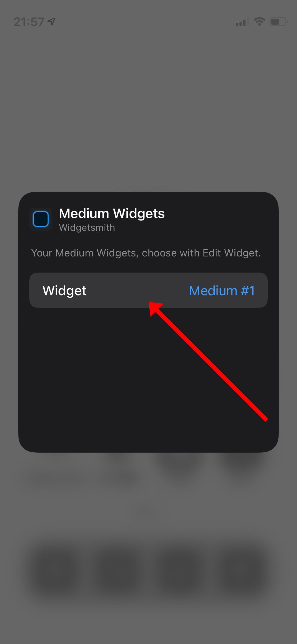Tap the widget description text
This screenshot has width=297, height=644.
pos(146,253)
